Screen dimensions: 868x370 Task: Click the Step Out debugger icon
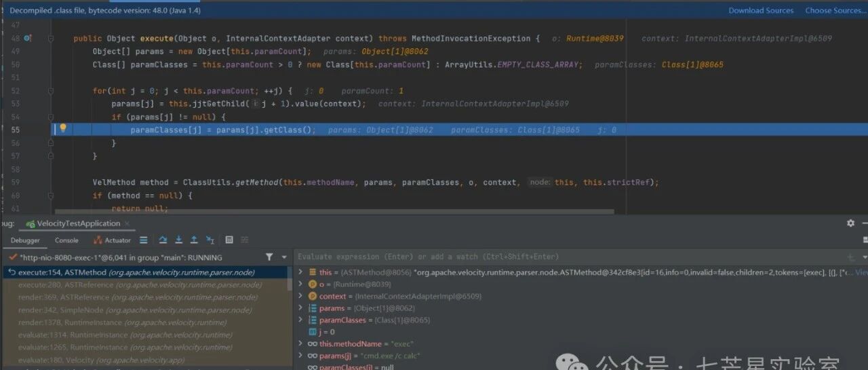pos(194,240)
